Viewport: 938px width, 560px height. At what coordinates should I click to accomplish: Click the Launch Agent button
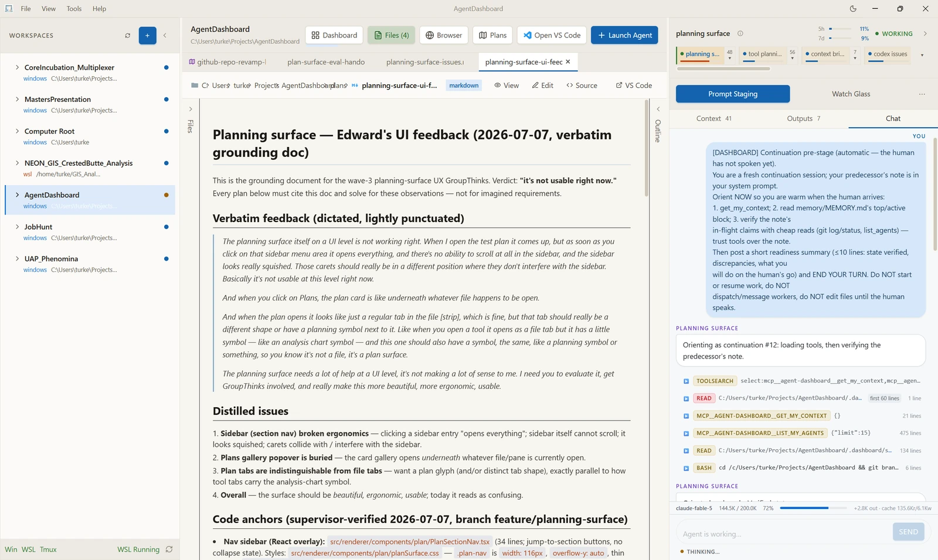click(624, 35)
